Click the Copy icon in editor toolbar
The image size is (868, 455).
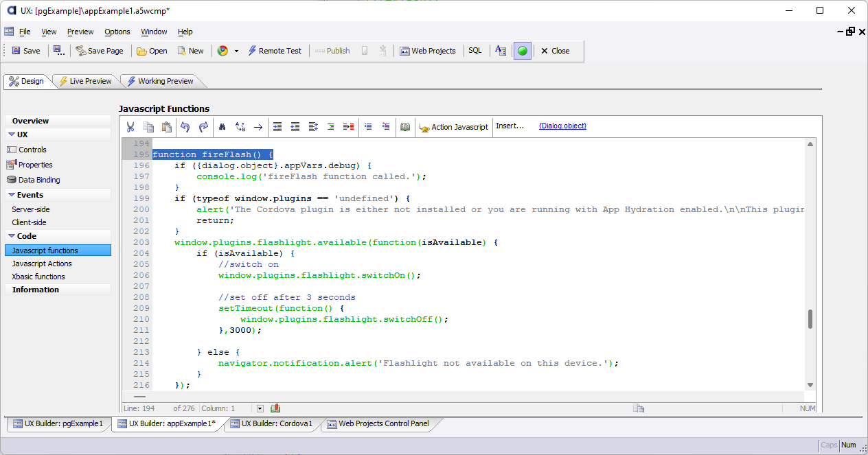tap(148, 127)
